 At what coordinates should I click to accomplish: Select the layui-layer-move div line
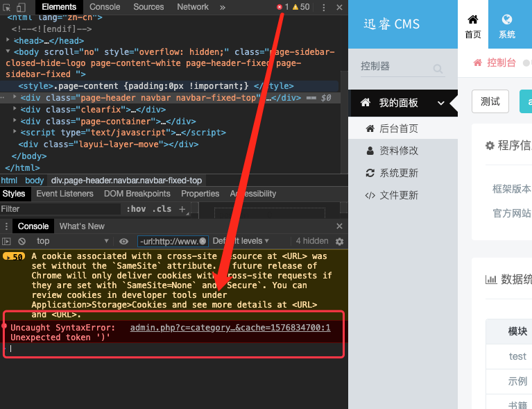[108, 144]
